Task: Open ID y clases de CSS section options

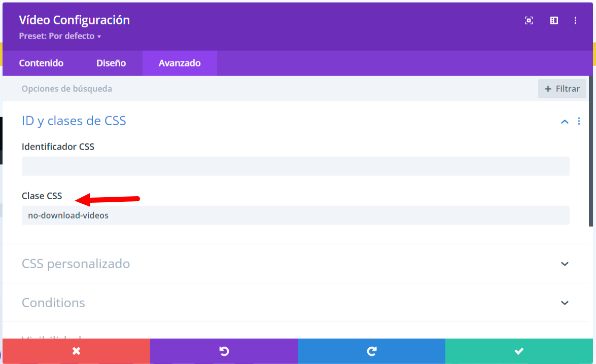Action: 579,121
